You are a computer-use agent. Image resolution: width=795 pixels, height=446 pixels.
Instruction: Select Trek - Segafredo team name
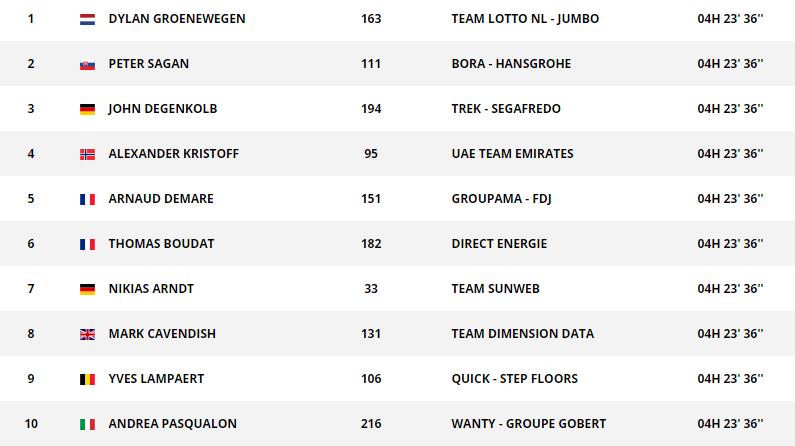click(506, 109)
